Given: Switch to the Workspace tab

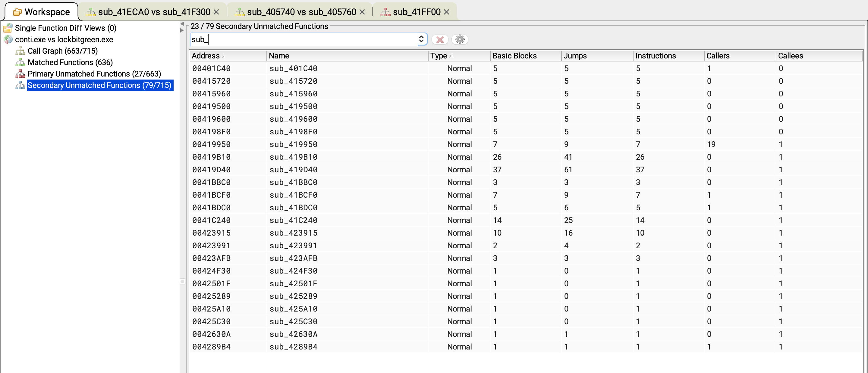Looking at the screenshot, I should pyautogui.click(x=42, y=12).
